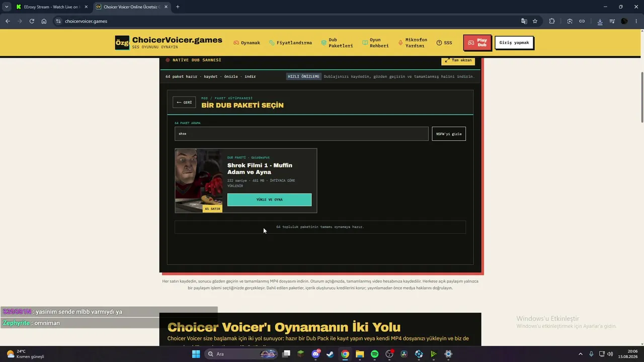Click the GERİ back button
644x362 pixels.
184,102
